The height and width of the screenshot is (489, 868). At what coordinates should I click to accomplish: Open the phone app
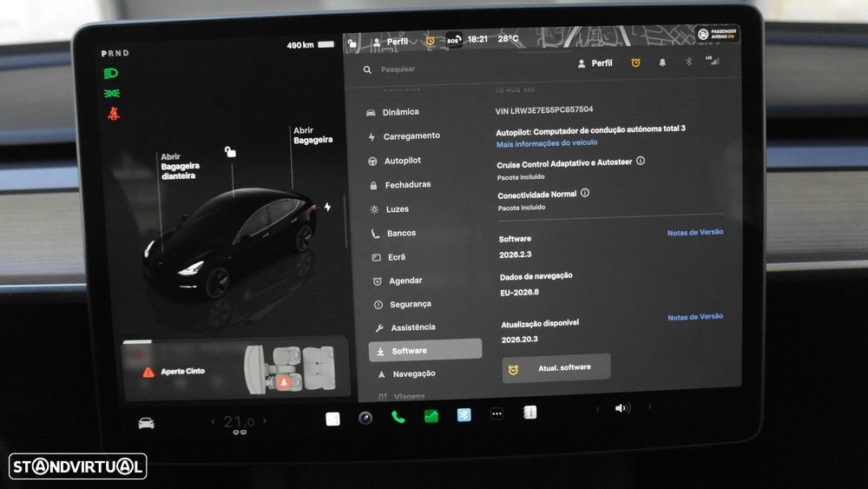point(398,416)
